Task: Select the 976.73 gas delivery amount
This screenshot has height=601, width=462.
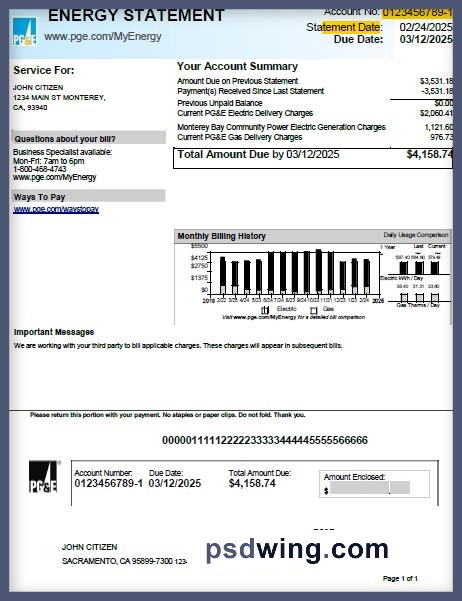Action: [441, 137]
